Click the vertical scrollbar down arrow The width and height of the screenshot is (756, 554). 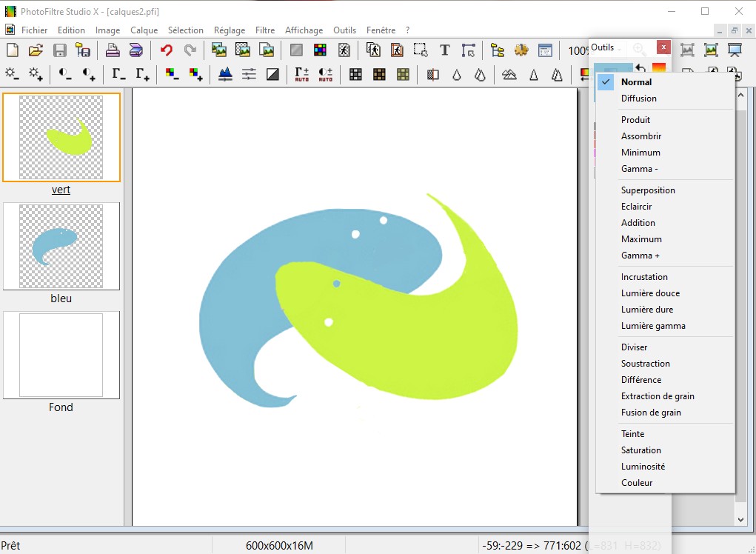741,519
